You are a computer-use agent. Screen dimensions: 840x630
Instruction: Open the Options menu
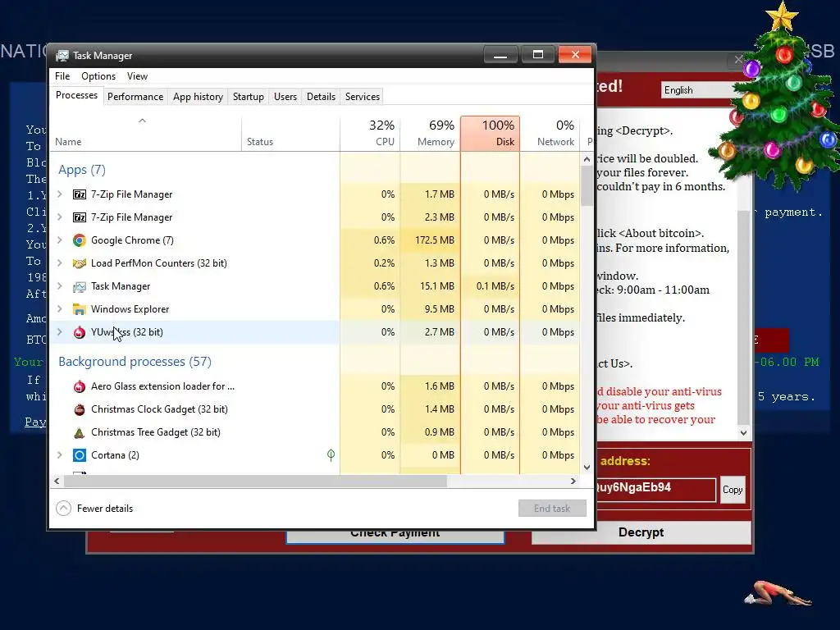coord(98,76)
